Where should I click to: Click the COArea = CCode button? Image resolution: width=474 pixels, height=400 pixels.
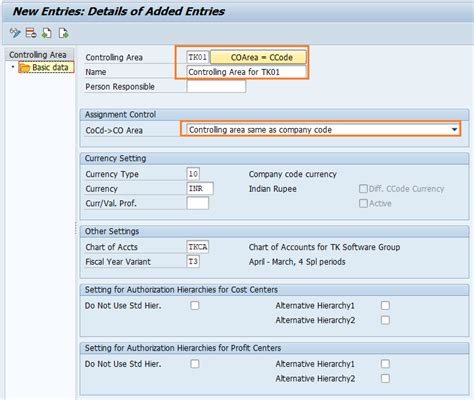pos(258,57)
